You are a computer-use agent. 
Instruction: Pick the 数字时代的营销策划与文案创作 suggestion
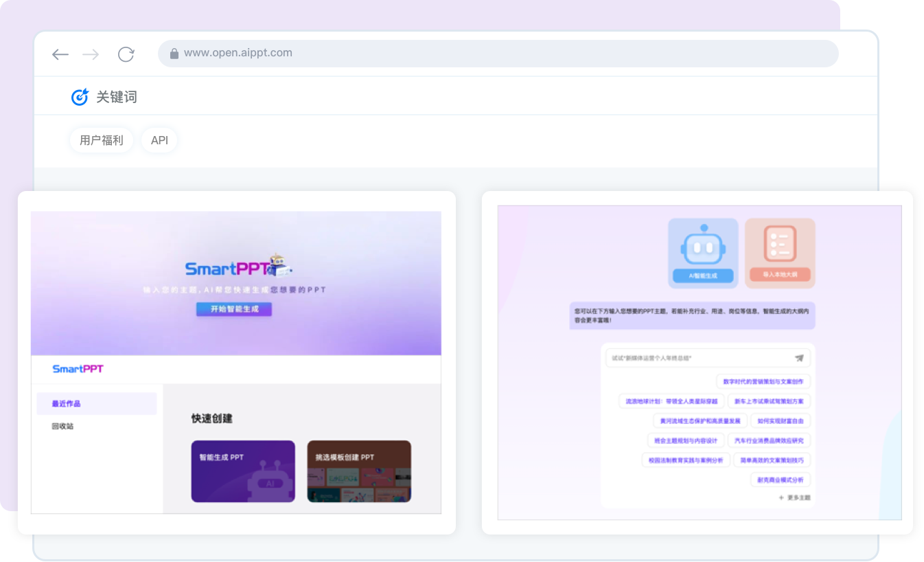coord(763,381)
